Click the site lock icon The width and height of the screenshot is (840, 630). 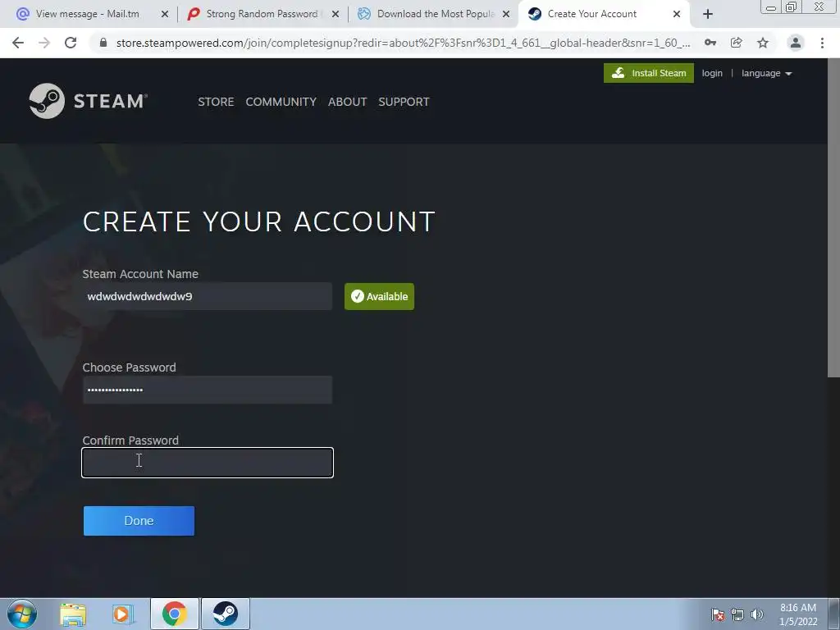(x=103, y=43)
